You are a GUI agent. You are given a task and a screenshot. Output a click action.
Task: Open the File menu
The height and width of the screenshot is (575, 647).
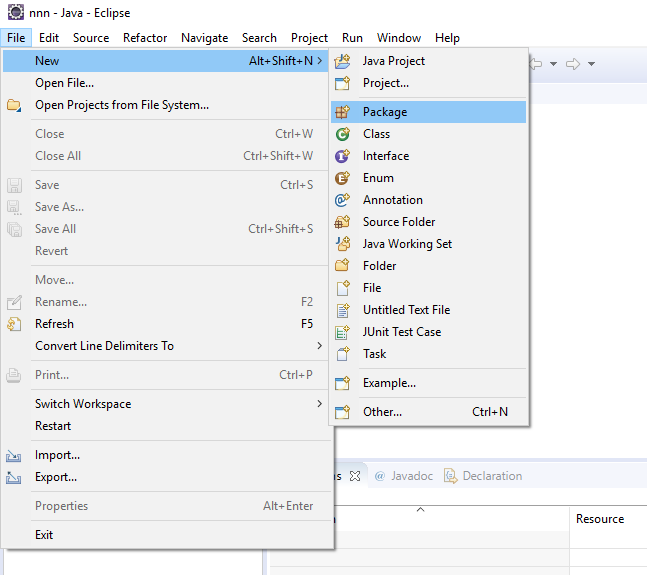tap(16, 38)
